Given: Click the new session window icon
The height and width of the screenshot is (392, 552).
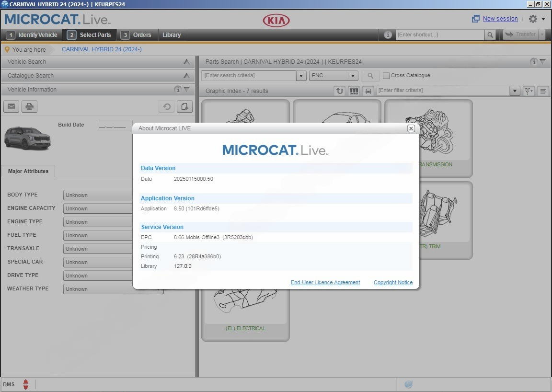Looking at the screenshot, I should click(x=476, y=19).
